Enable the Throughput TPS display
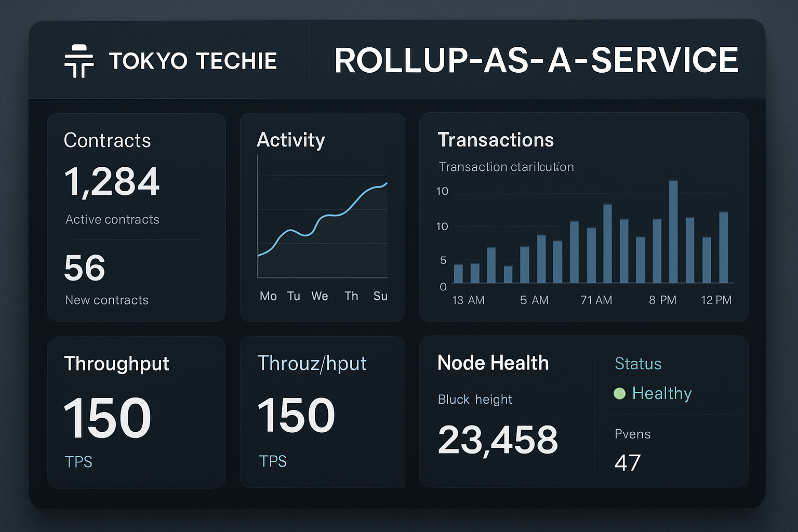798x532 pixels. tap(78, 461)
